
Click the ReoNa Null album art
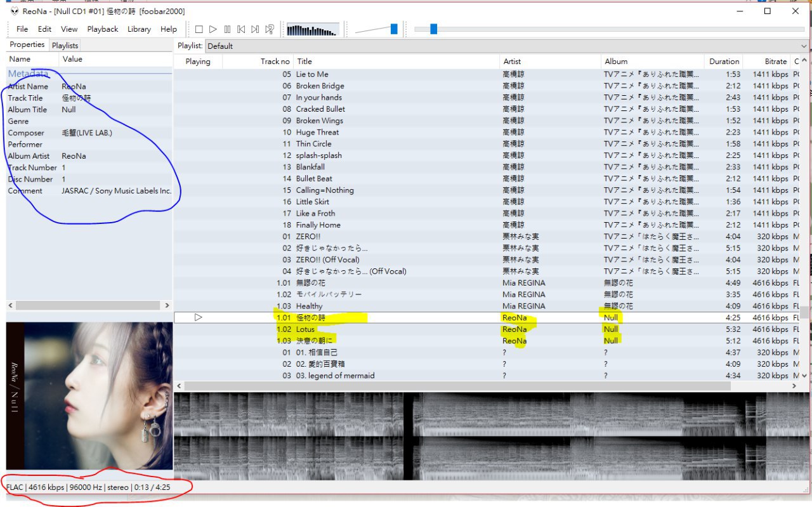click(89, 396)
